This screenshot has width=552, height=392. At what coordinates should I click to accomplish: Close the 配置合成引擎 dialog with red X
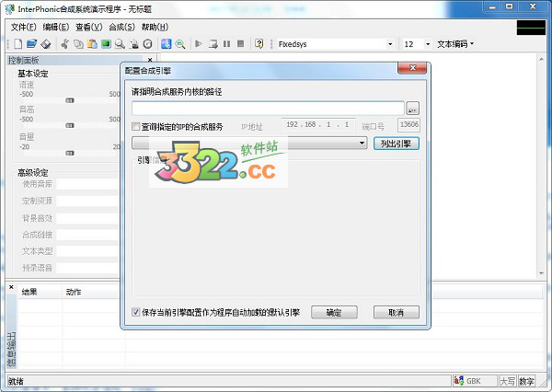412,67
